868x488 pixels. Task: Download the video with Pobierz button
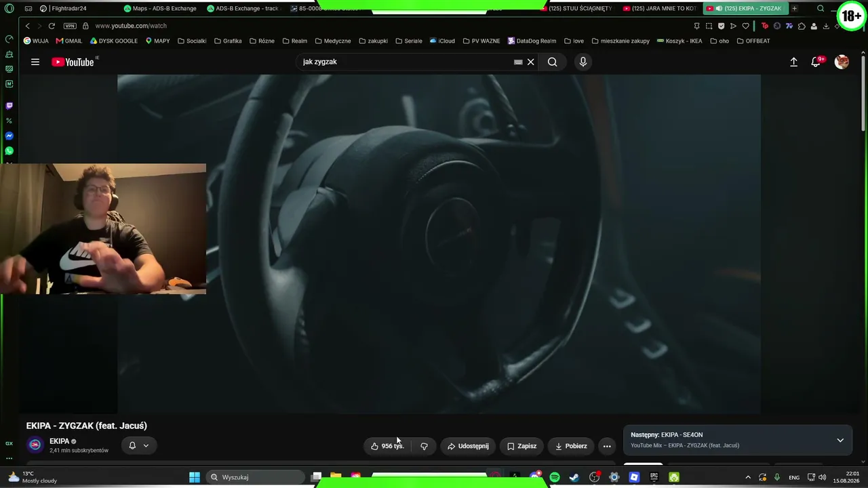[x=571, y=446]
